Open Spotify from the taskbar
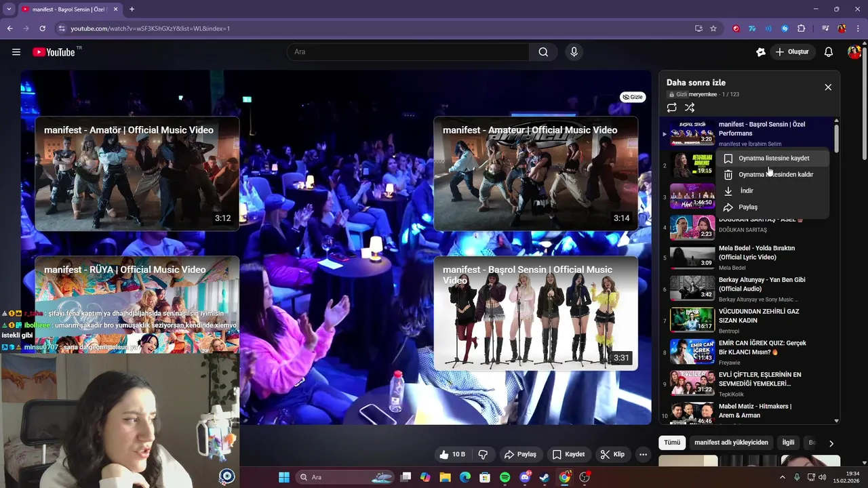 point(505,477)
